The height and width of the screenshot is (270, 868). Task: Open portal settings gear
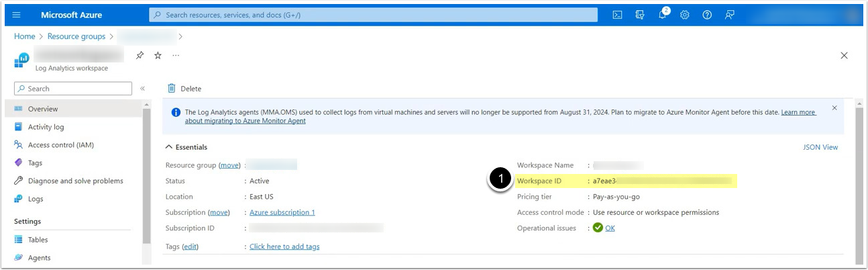tap(685, 15)
